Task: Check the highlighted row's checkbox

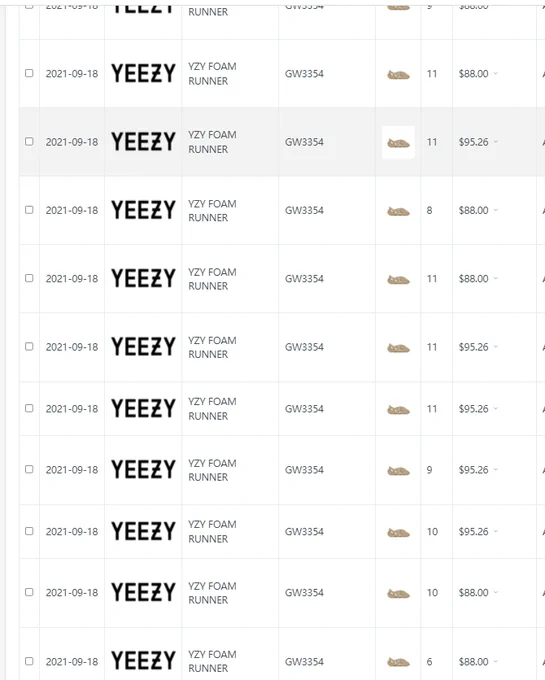Action: click(29, 142)
